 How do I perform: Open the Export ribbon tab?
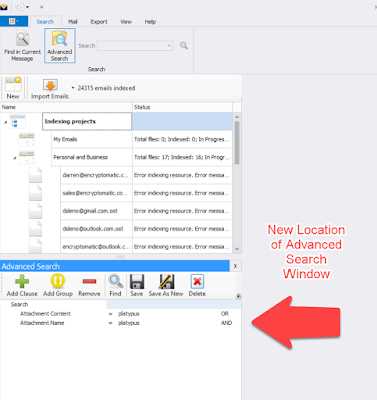click(99, 22)
